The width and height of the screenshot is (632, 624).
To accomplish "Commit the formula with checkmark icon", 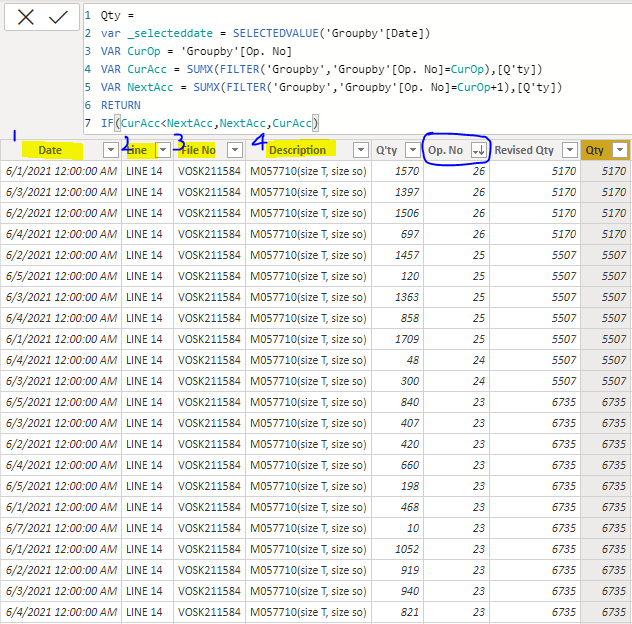I will point(58,17).
